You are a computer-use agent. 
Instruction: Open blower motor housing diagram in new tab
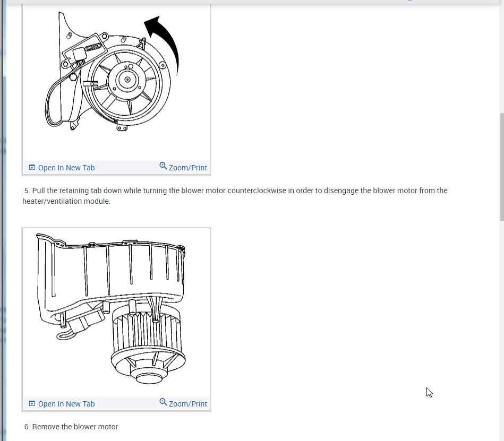click(62, 404)
